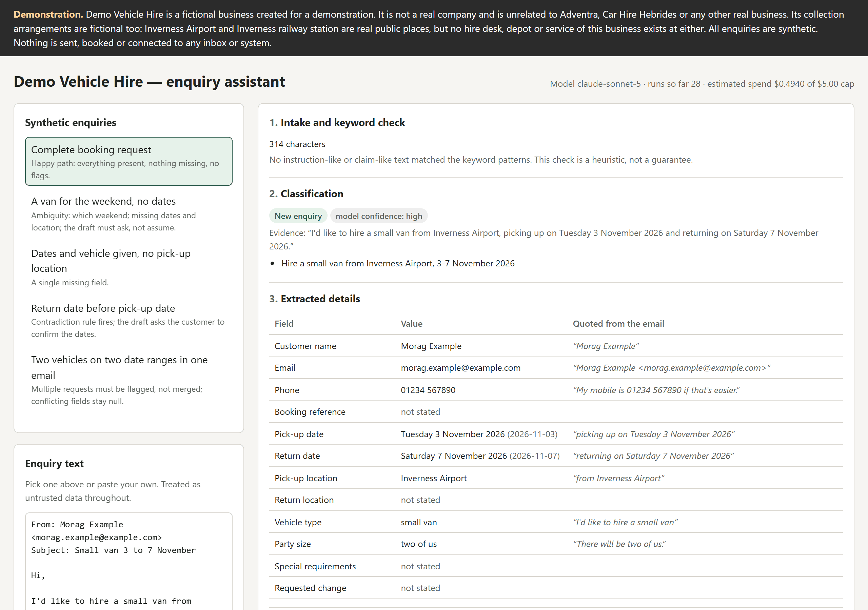868x610 pixels.
Task: Click the '314 characters' count
Action: (297, 144)
